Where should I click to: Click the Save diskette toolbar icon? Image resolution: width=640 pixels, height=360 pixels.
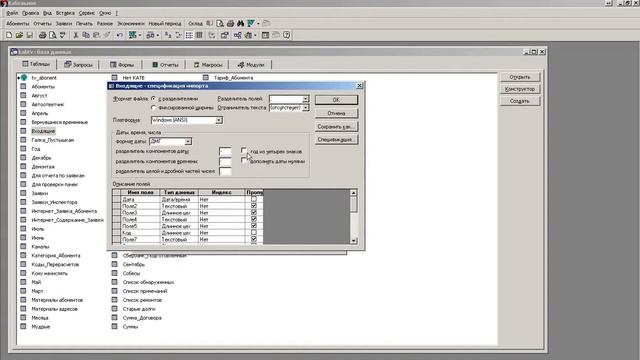point(29,36)
